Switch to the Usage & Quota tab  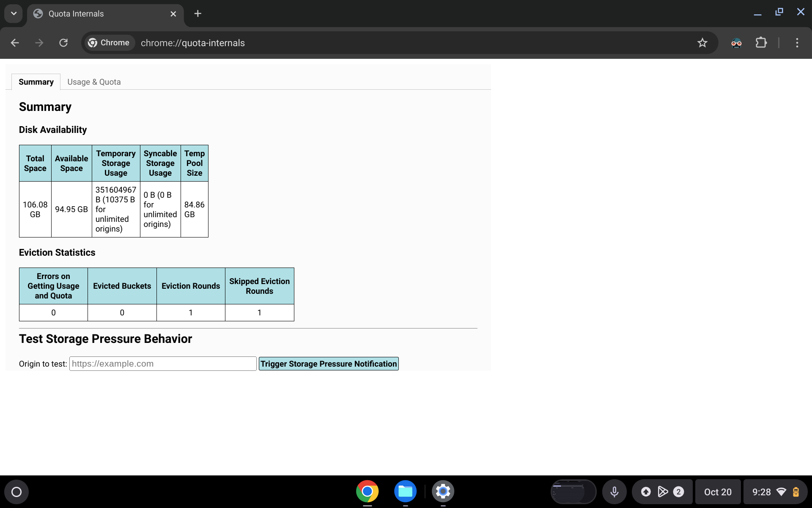click(93, 82)
